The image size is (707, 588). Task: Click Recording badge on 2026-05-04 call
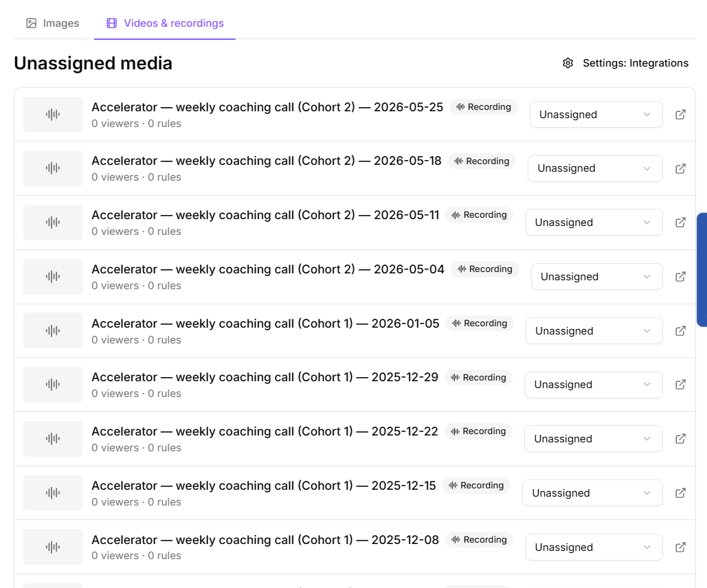coord(484,269)
